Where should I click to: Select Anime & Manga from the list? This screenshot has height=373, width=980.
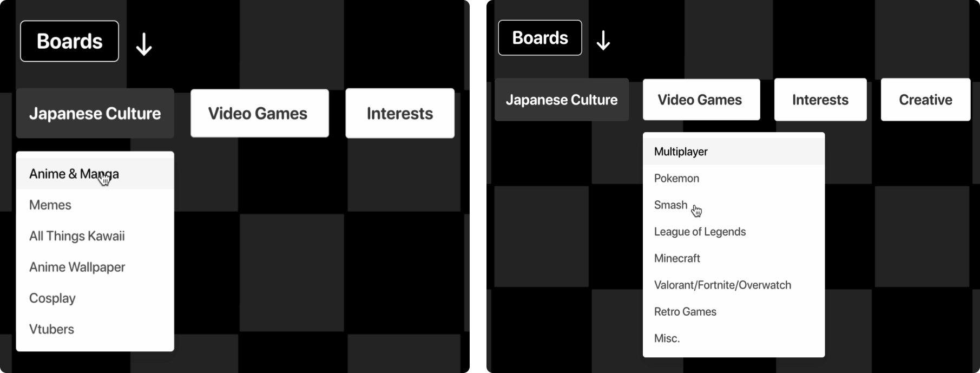click(74, 174)
